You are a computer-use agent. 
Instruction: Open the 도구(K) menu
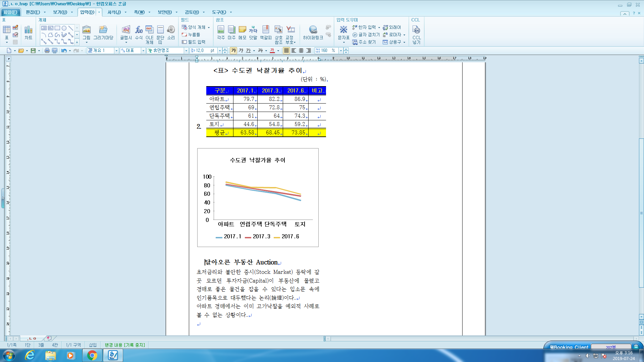(219, 12)
